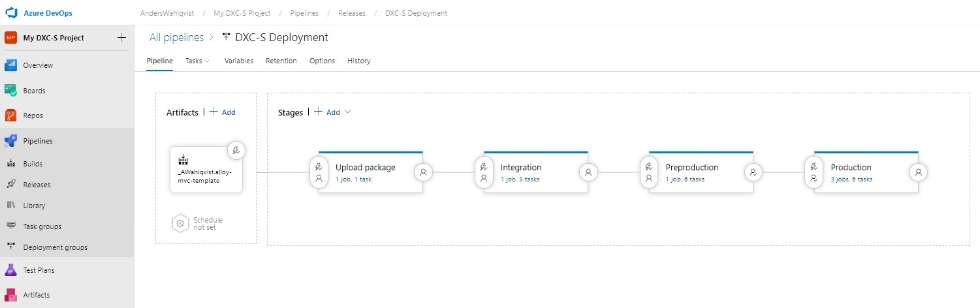Select Deployment groups in the sidebar
Viewport: 980px width, 308px height.
[55, 247]
